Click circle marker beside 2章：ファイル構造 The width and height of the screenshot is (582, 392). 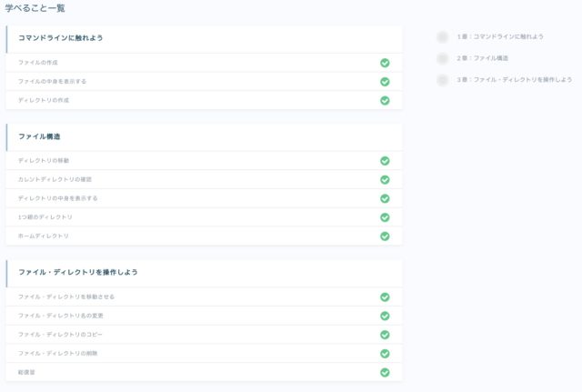tap(442, 58)
